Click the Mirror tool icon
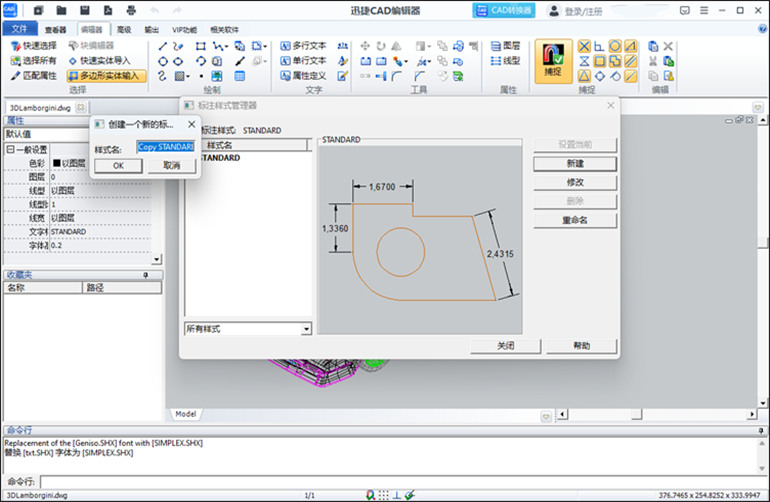Screen dimensions: 770x502 pyautogui.click(x=396, y=46)
